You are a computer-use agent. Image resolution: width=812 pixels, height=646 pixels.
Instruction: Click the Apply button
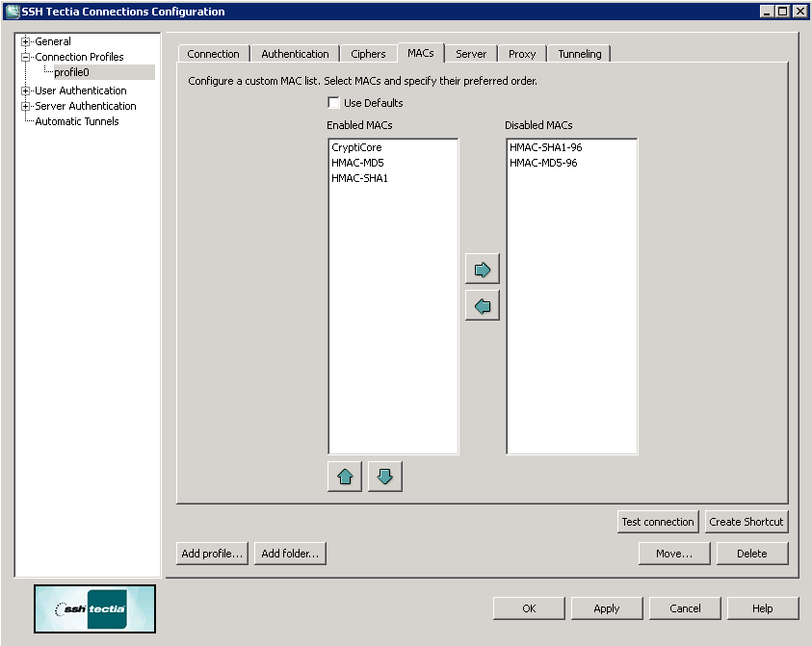606,608
